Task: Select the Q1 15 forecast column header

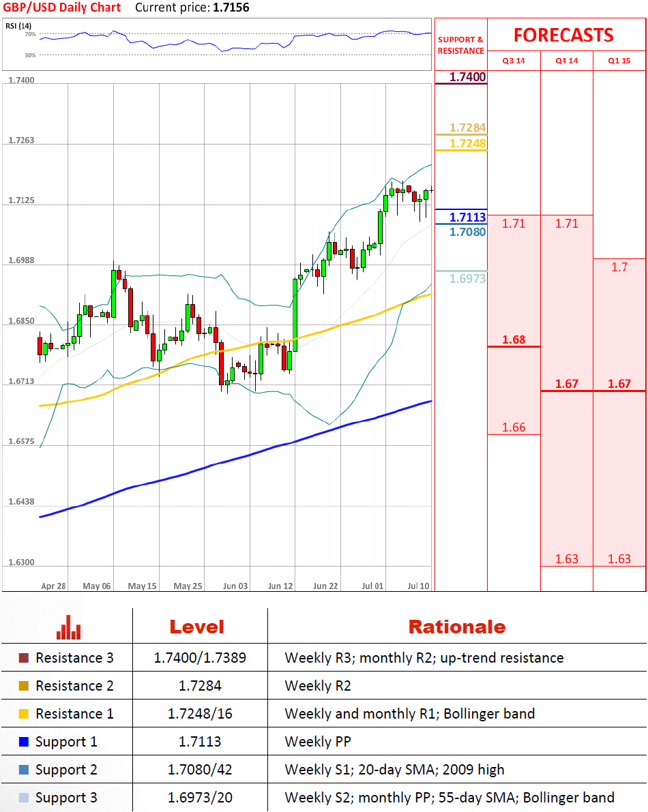Action: [619, 61]
